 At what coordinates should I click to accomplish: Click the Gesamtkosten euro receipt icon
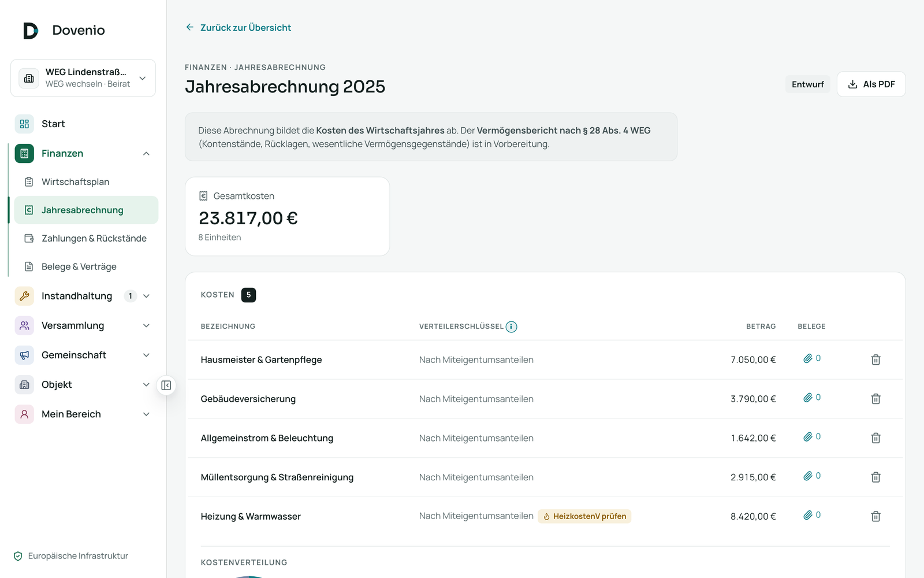(x=203, y=196)
